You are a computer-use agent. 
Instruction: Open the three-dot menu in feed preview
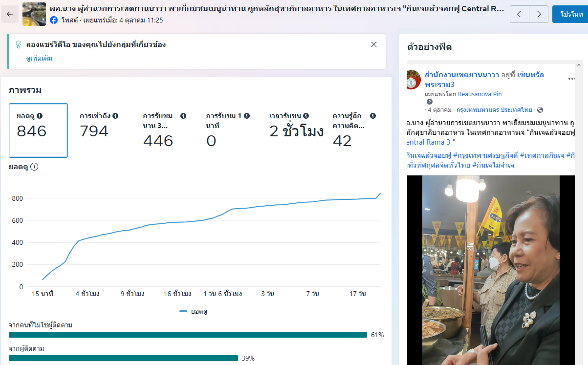[571, 79]
